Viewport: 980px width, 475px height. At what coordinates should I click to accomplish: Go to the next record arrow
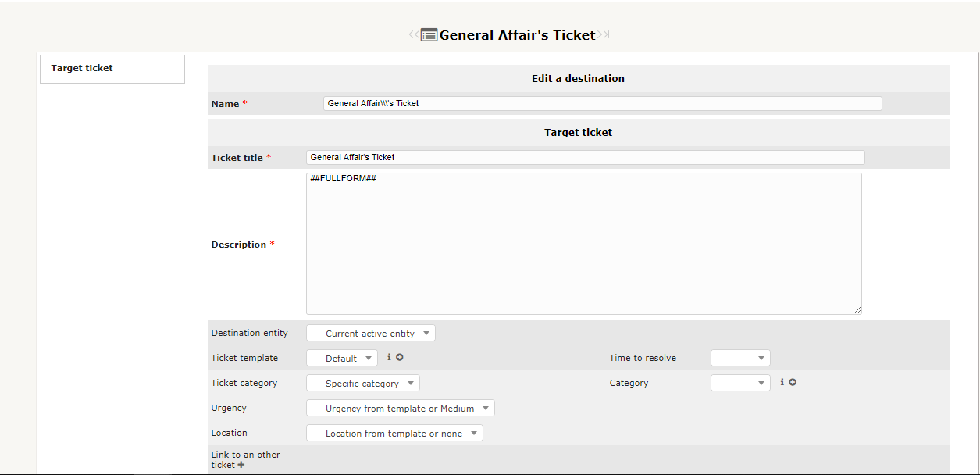pyautogui.click(x=600, y=34)
